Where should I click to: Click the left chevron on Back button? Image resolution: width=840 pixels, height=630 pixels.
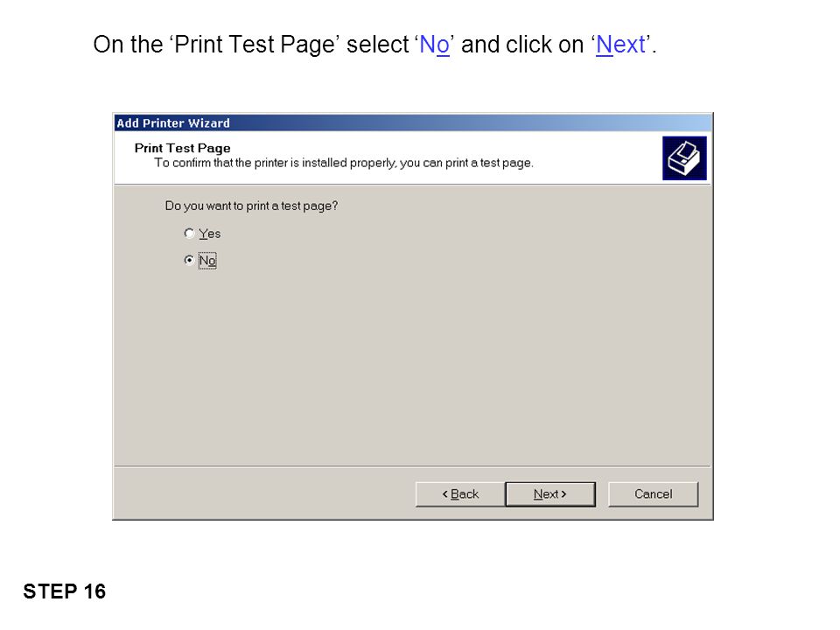click(x=444, y=493)
